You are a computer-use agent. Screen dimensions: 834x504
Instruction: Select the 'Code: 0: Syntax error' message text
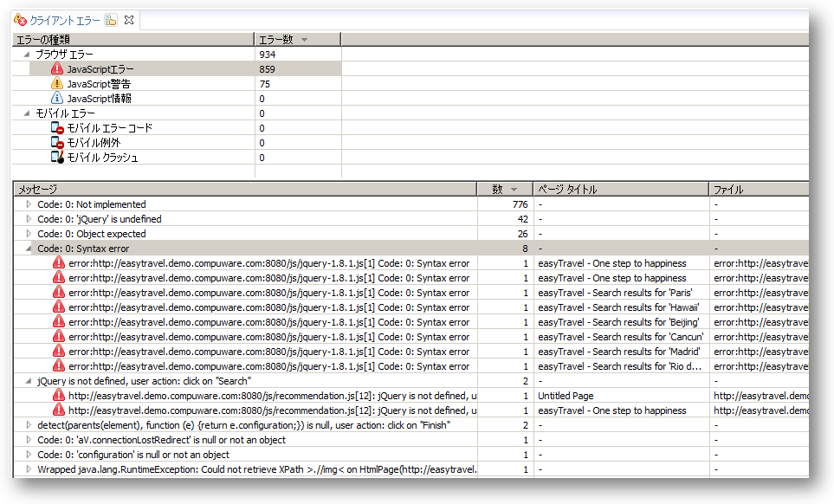[x=83, y=249]
